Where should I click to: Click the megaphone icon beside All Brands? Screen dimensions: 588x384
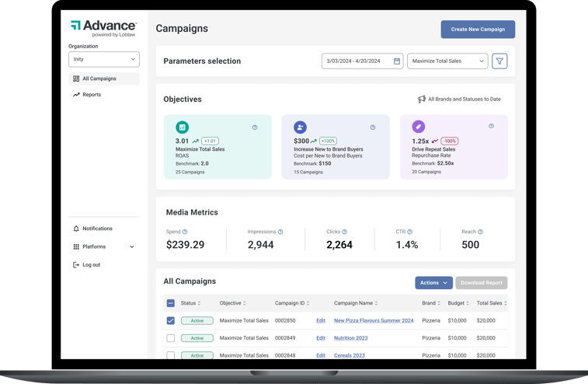click(422, 99)
